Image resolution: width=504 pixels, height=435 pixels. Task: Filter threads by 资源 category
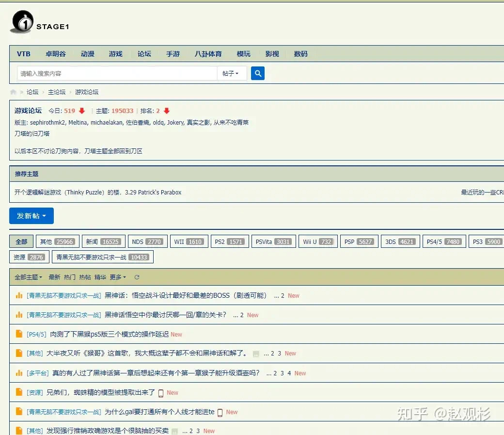pyautogui.click(x=29, y=257)
